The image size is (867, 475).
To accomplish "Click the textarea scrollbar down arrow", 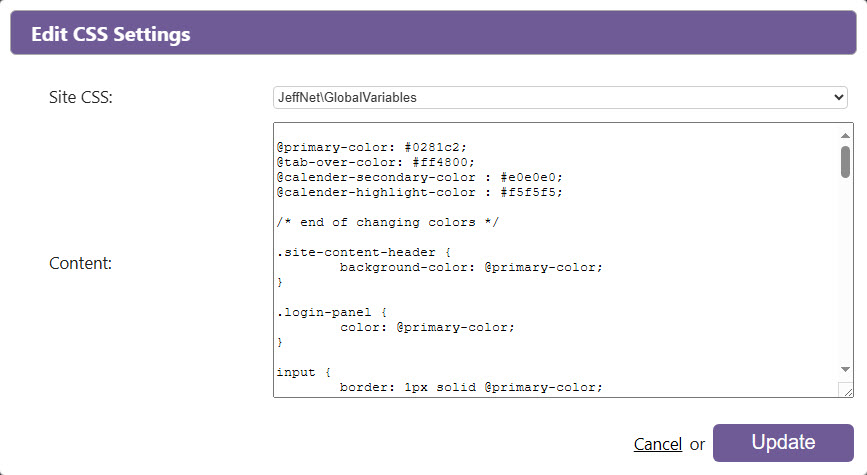I will point(845,369).
